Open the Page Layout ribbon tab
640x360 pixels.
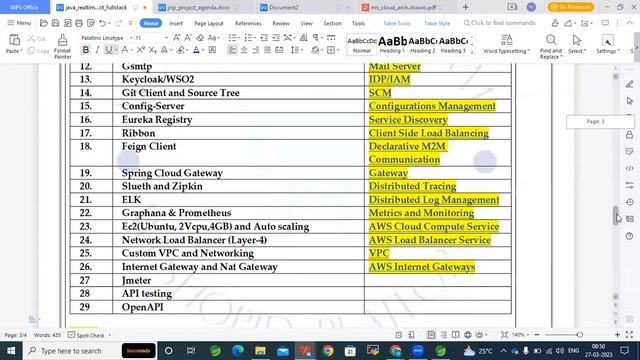click(x=209, y=23)
